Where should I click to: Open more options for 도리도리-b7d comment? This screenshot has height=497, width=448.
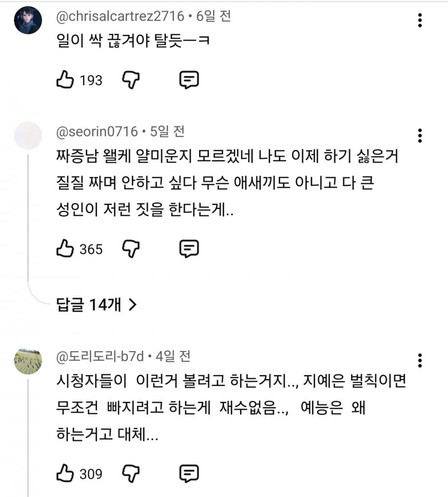point(420,361)
